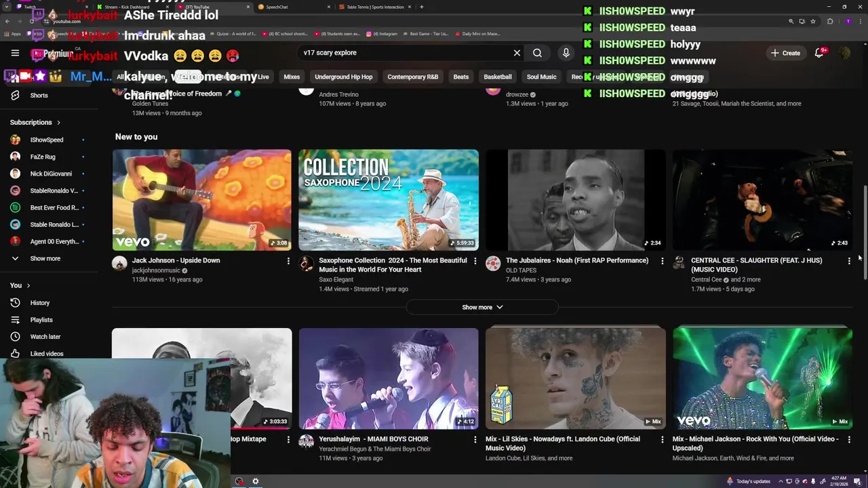Viewport: 868px width, 488px height.
Task: Open the YouTube guide hamburger menu
Action: [15, 53]
